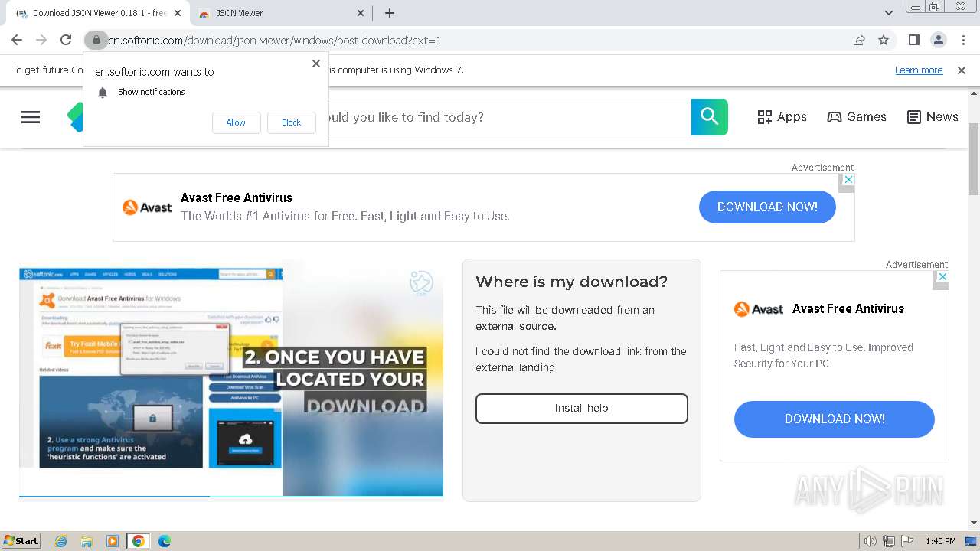Close the sidebar Avast ad
Viewport: 980px width, 551px height.
942,276
